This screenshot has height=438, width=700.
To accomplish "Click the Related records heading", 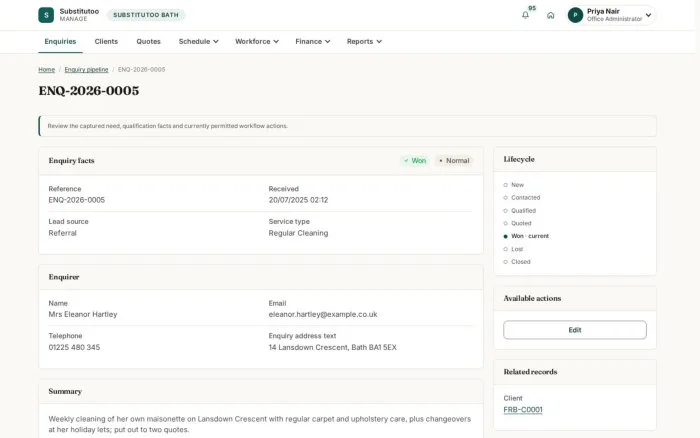I will tap(530, 372).
